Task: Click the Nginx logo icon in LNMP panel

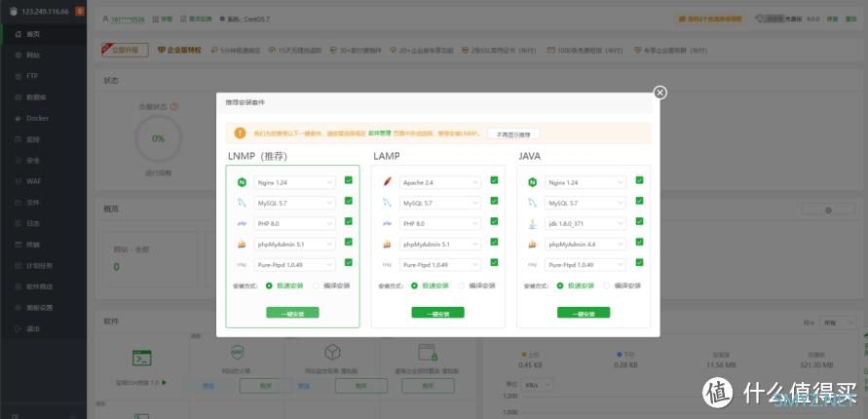Action: 242,182
